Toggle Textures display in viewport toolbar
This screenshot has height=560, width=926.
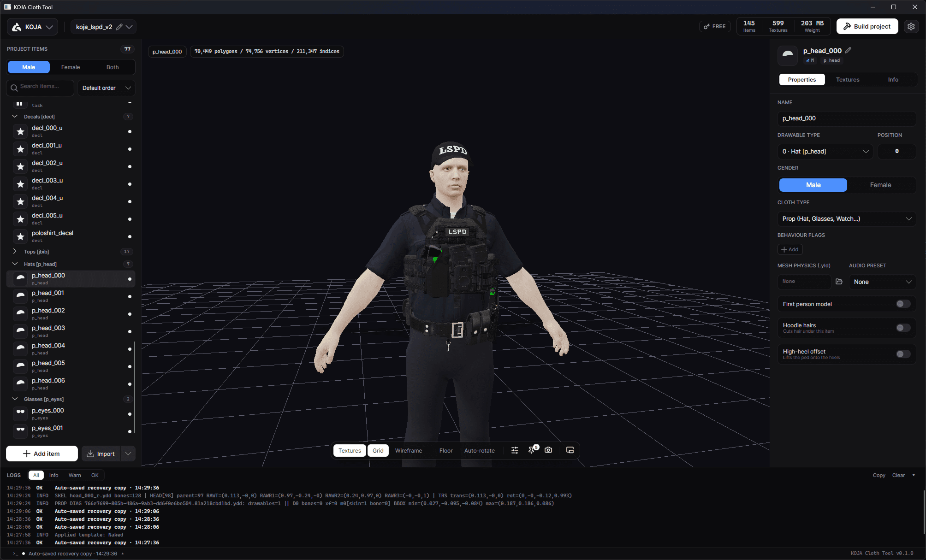click(x=350, y=451)
